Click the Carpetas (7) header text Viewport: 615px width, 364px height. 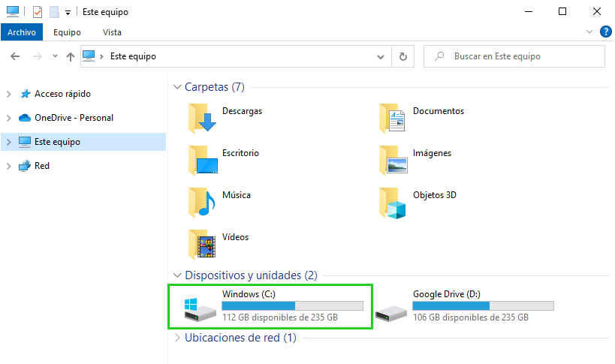pos(215,86)
